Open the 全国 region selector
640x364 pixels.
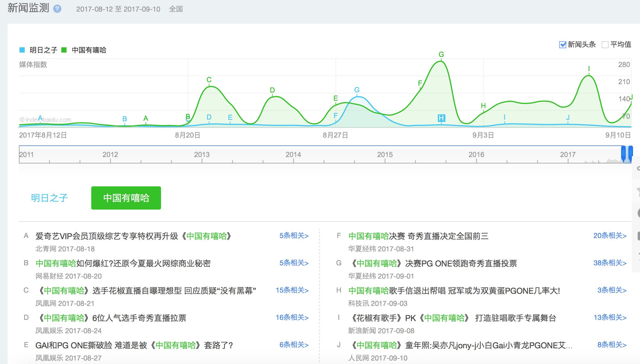(x=176, y=9)
